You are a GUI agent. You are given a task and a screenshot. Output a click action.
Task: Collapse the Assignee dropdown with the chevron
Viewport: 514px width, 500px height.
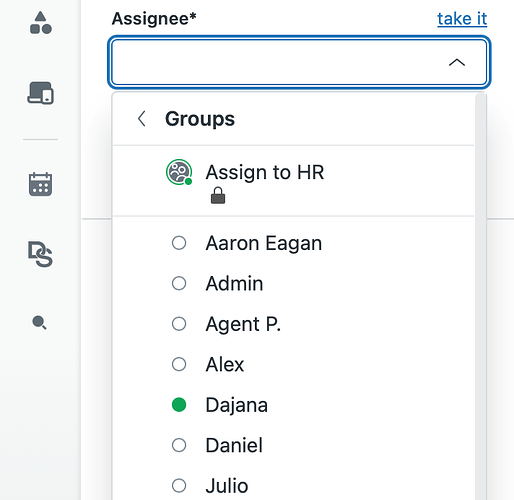[457, 62]
